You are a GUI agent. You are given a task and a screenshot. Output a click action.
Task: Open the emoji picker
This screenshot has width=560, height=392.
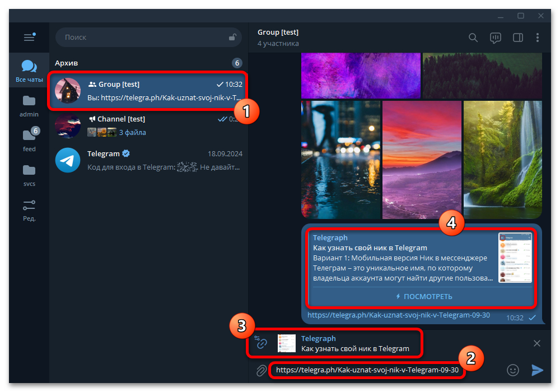pos(513,370)
